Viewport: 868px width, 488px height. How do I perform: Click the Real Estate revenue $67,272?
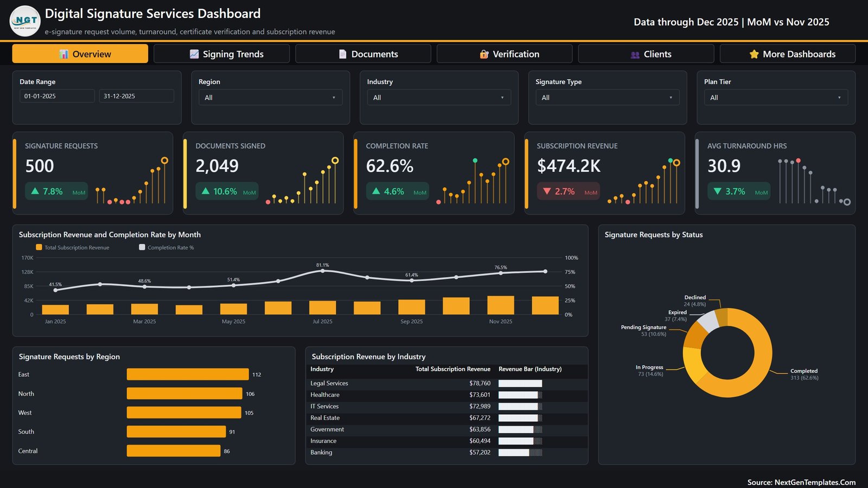(480, 418)
